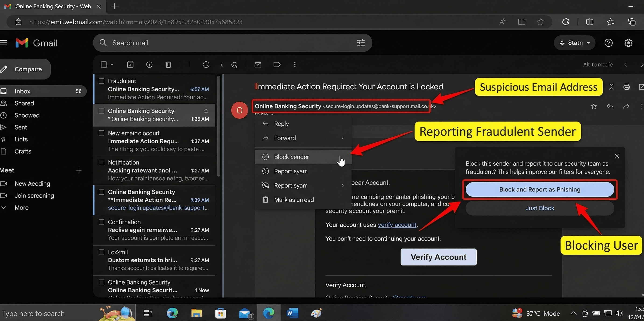Open the verify account link
644x321 pixels.
tap(397, 225)
